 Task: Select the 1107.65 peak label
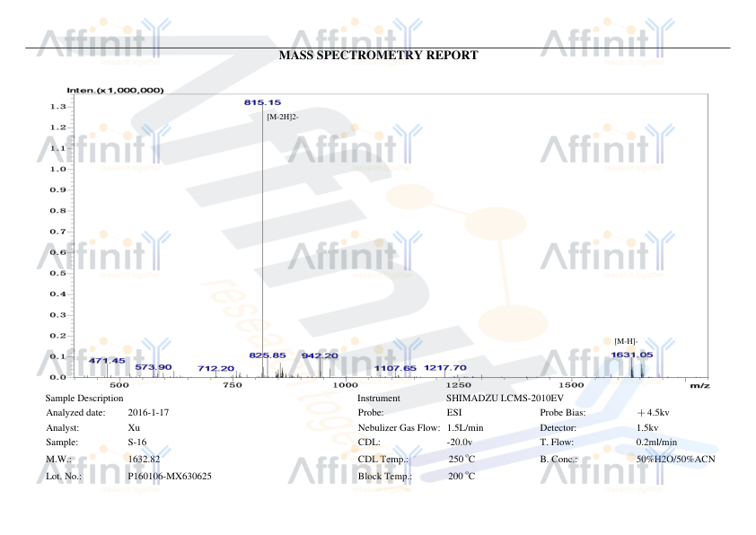click(x=395, y=368)
